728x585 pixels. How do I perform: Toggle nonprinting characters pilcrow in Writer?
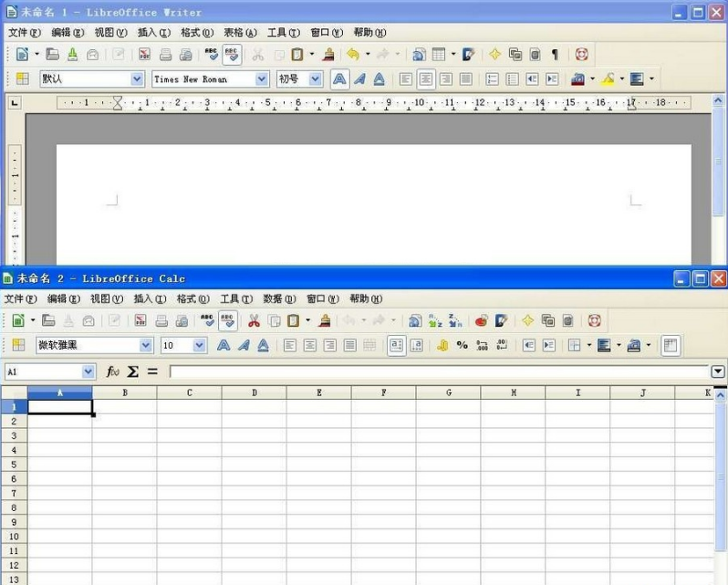click(555, 55)
